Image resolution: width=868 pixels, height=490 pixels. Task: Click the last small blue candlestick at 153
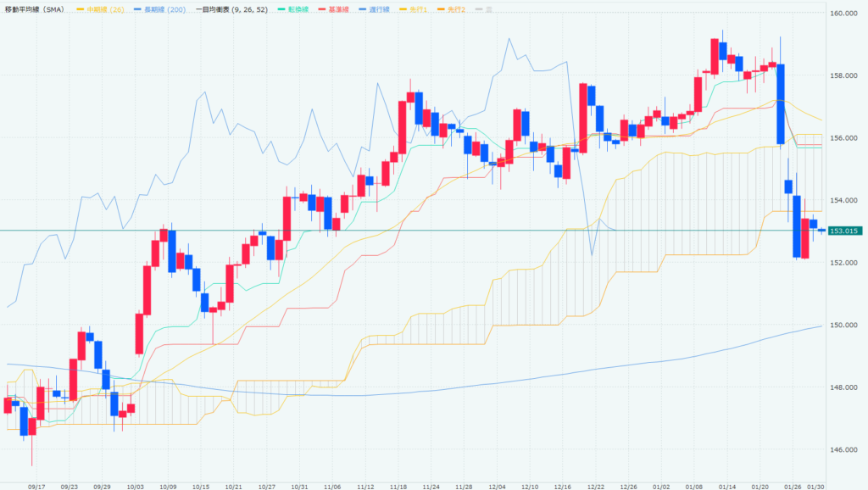(x=822, y=230)
